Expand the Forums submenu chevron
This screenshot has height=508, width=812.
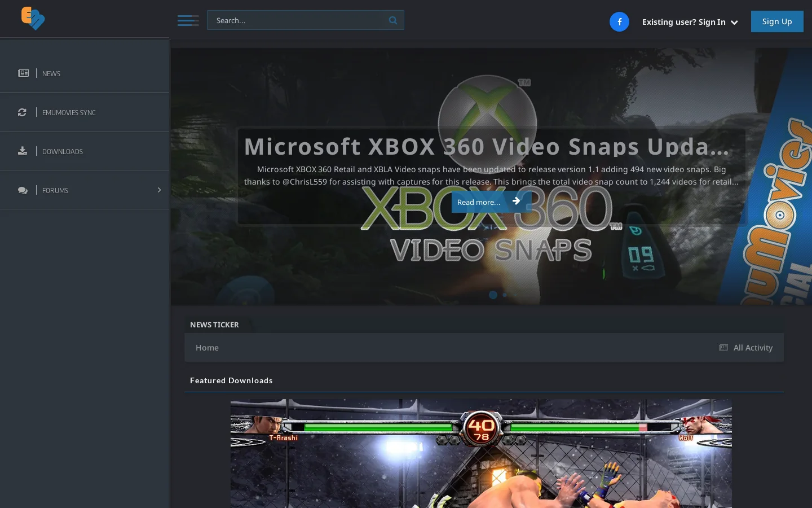[159, 190]
